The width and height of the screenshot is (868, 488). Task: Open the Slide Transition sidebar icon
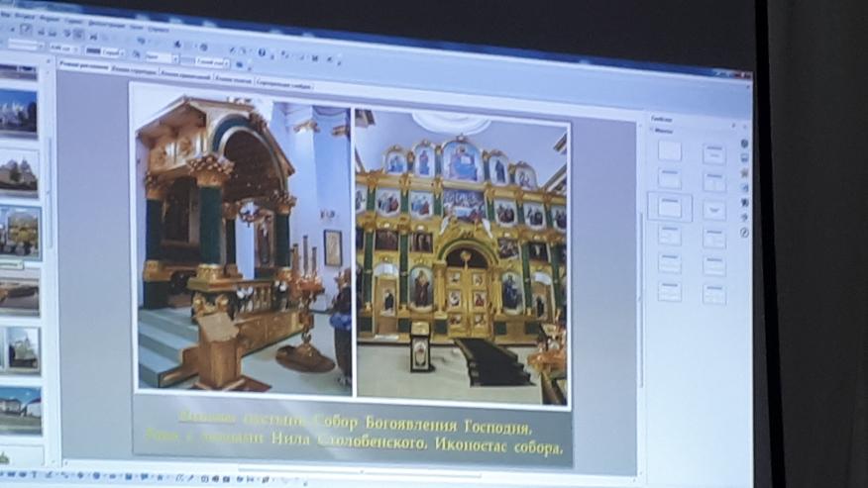coord(744,158)
